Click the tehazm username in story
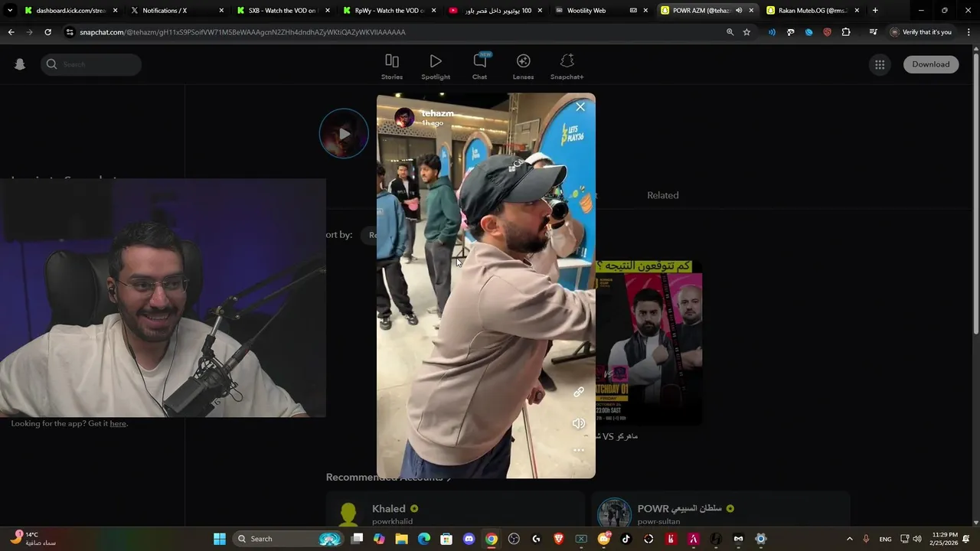The height and width of the screenshot is (551, 980). (437, 113)
